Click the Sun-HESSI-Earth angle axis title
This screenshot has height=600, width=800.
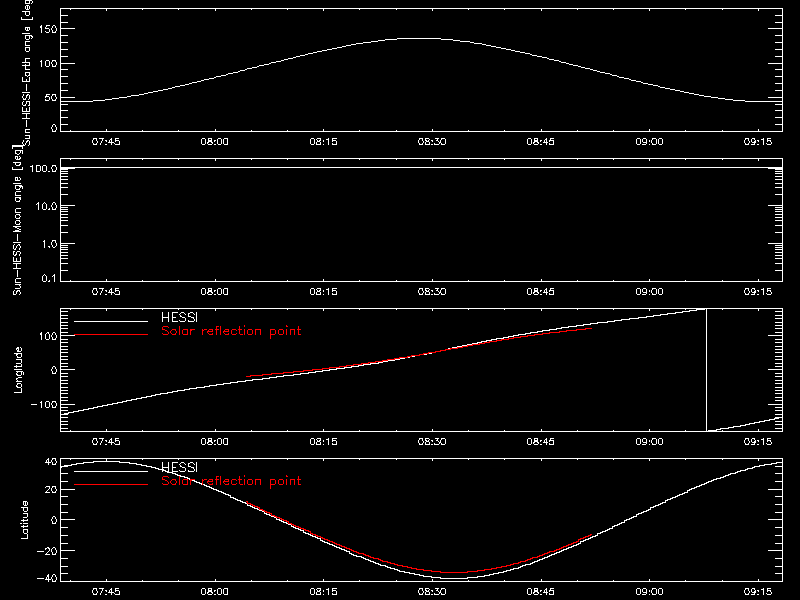click(27, 71)
